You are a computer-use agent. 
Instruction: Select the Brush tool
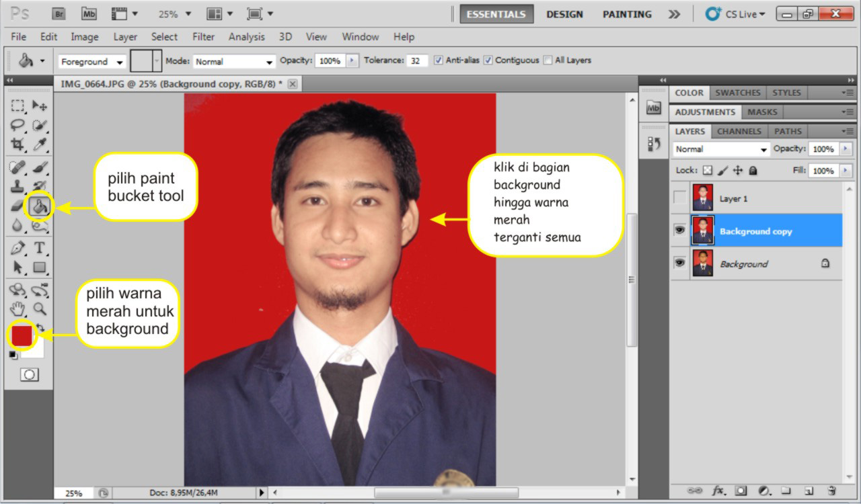pos(40,167)
